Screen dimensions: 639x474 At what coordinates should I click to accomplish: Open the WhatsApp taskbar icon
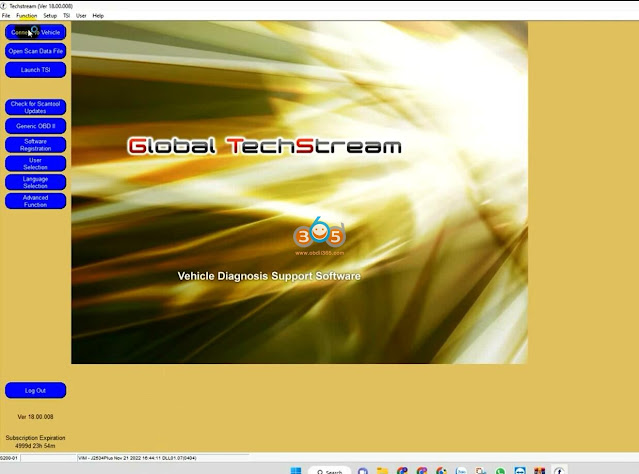(x=500, y=471)
